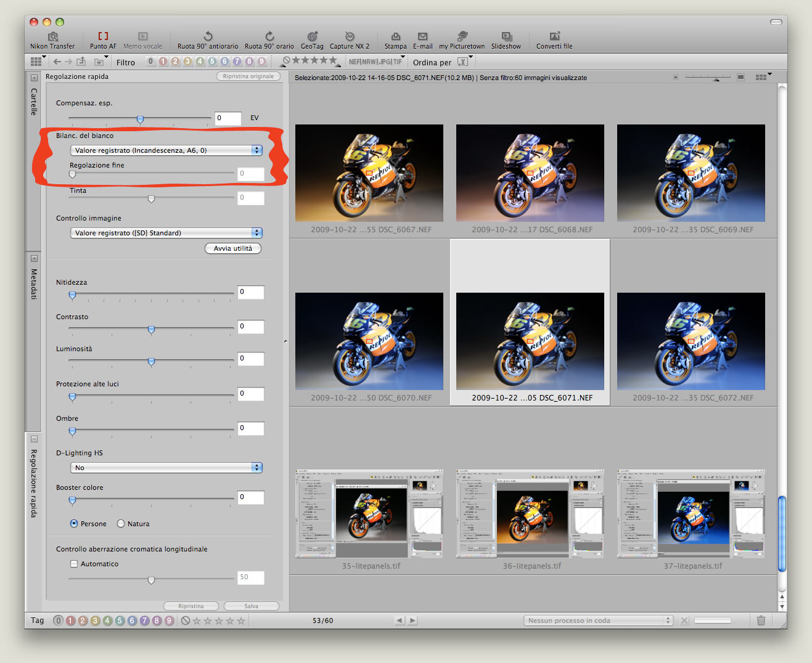Open image in Capture NX 2
This screenshot has height=663, width=812.
point(350,41)
